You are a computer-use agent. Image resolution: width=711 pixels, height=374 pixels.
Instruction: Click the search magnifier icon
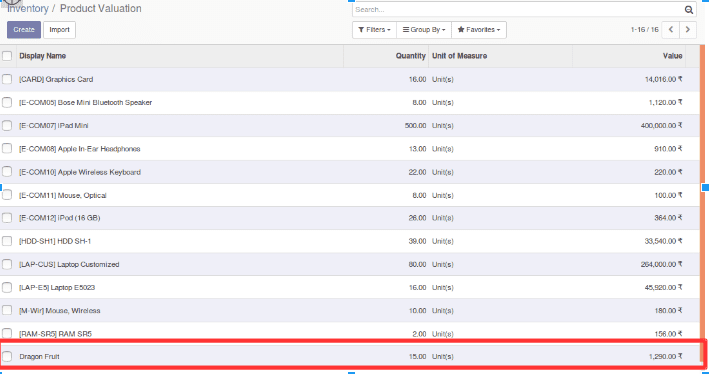[x=688, y=10]
